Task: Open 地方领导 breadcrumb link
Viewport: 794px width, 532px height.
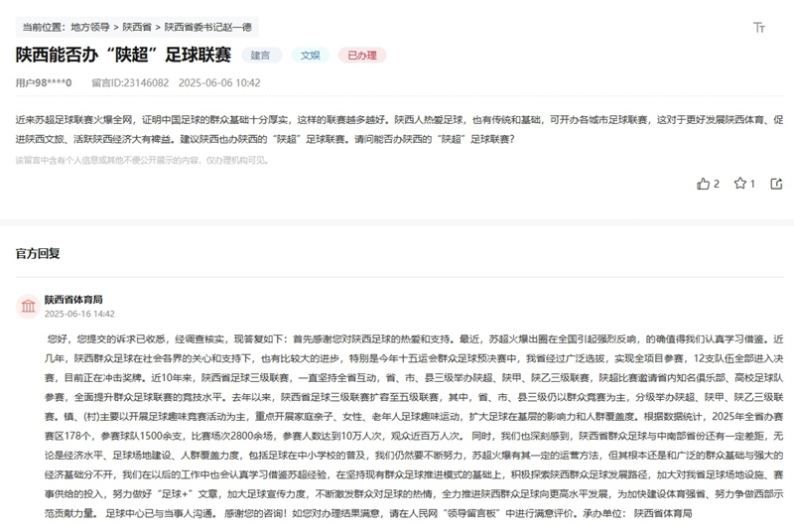Action: coord(90,28)
